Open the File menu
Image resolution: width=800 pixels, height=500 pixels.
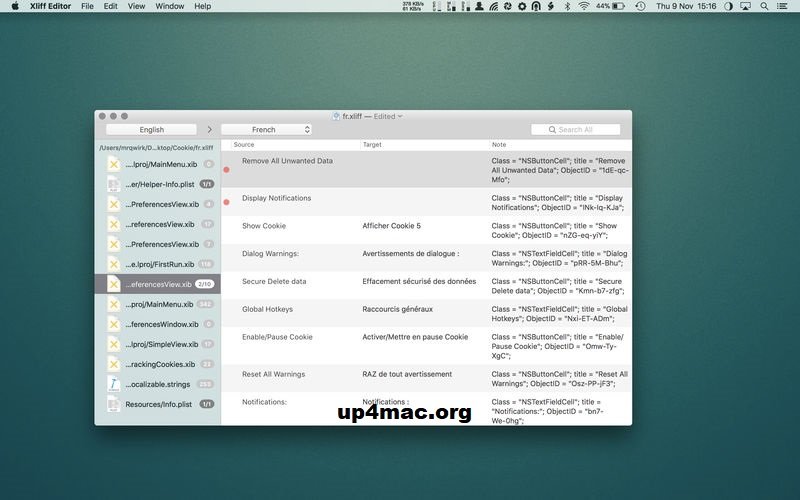point(87,6)
